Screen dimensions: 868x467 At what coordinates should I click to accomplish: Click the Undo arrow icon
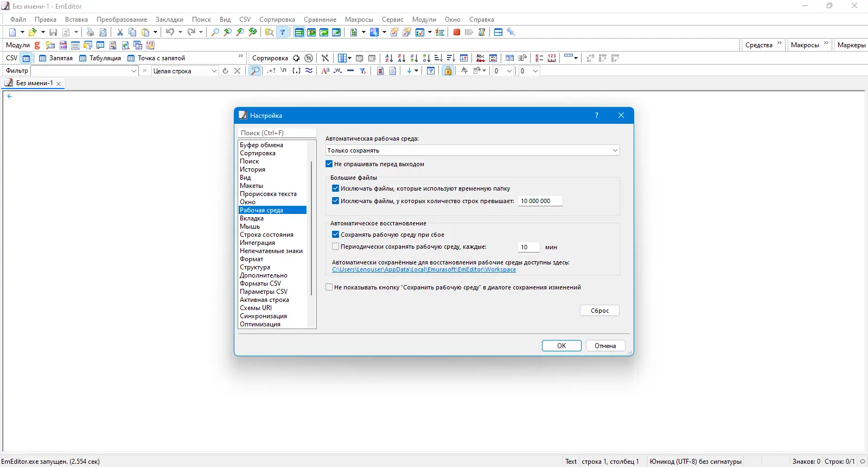click(170, 32)
